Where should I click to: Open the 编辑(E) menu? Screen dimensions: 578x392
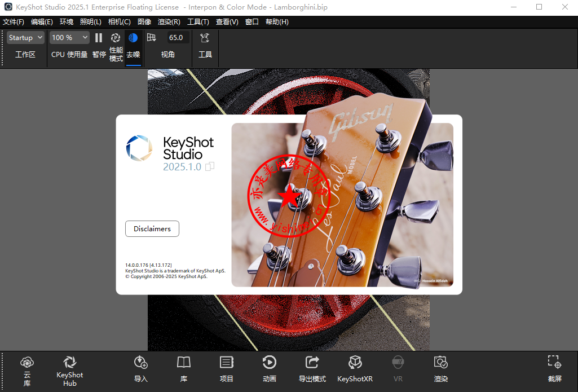click(42, 22)
